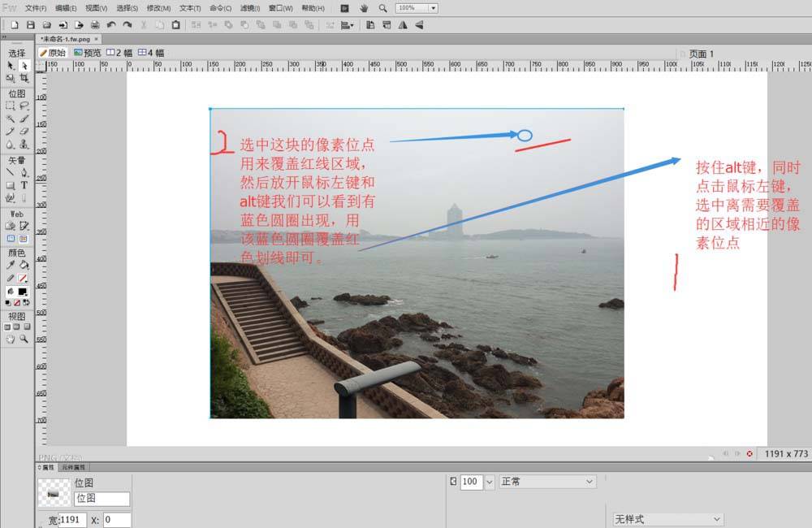
Task: Select the Pointer tool in the toolbox
Action: [x=11, y=65]
